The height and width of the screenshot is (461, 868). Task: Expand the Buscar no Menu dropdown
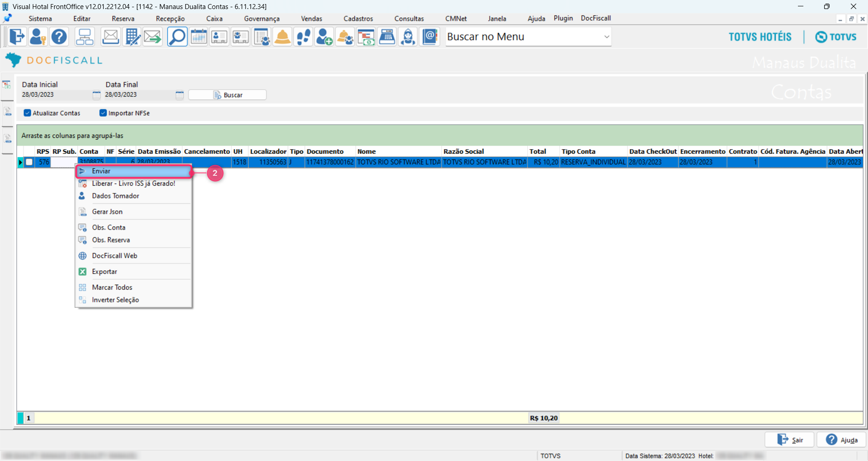(x=607, y=37)
